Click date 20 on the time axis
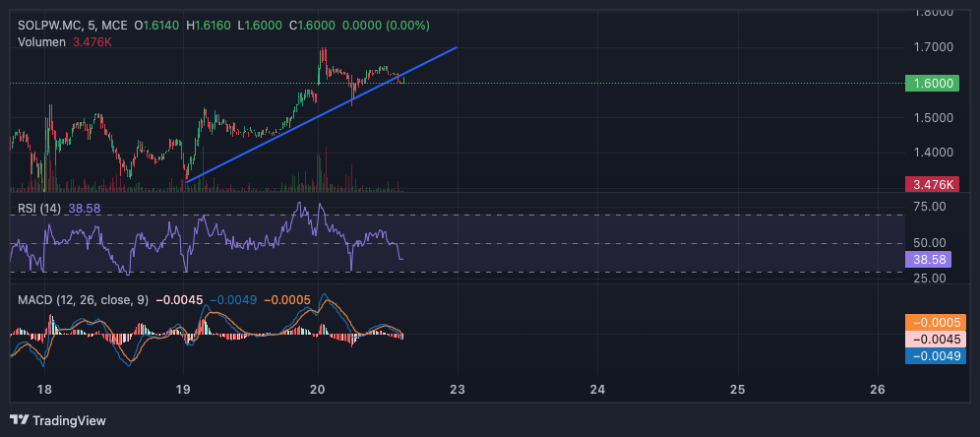This screenshot has width=980, height=437. 318,390
